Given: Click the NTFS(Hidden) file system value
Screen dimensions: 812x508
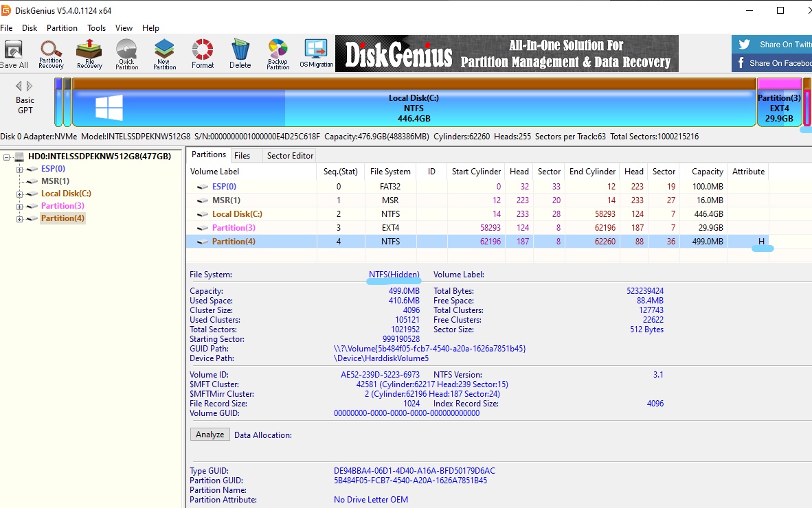Looking at the screenshot, I should coord(394,275).
